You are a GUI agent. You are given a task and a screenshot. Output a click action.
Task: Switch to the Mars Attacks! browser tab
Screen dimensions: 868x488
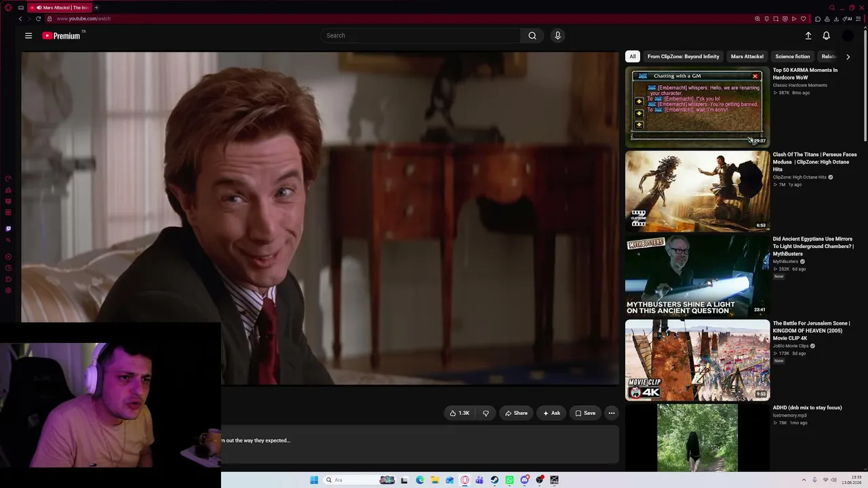pyautogui.click(x=60, y=7)
